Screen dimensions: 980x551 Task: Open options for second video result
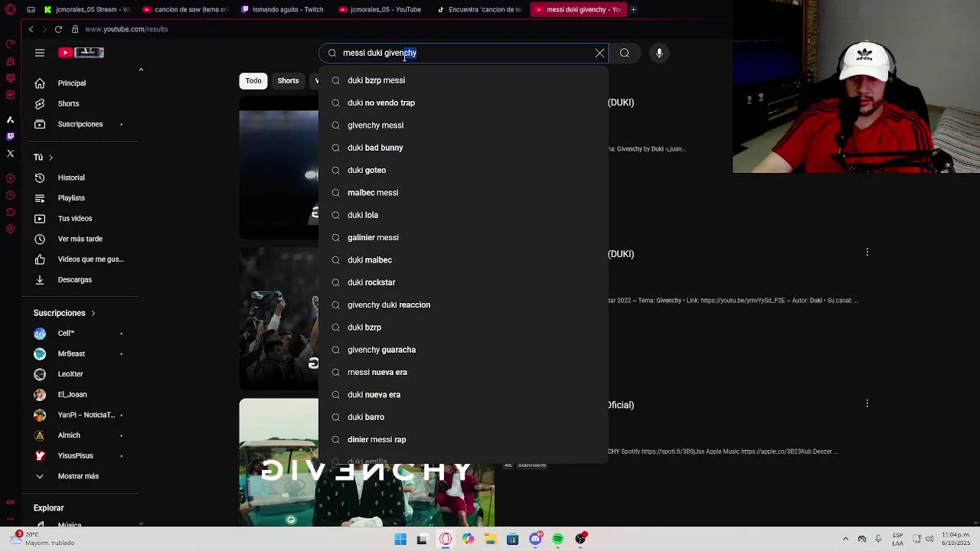867,252
